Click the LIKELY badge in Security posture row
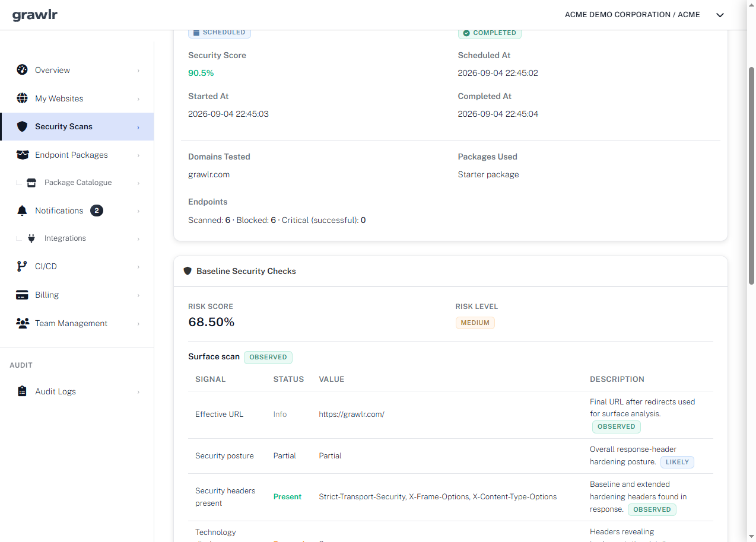The width and height of the screenshot is (756, 542). (x=677, y=462)
